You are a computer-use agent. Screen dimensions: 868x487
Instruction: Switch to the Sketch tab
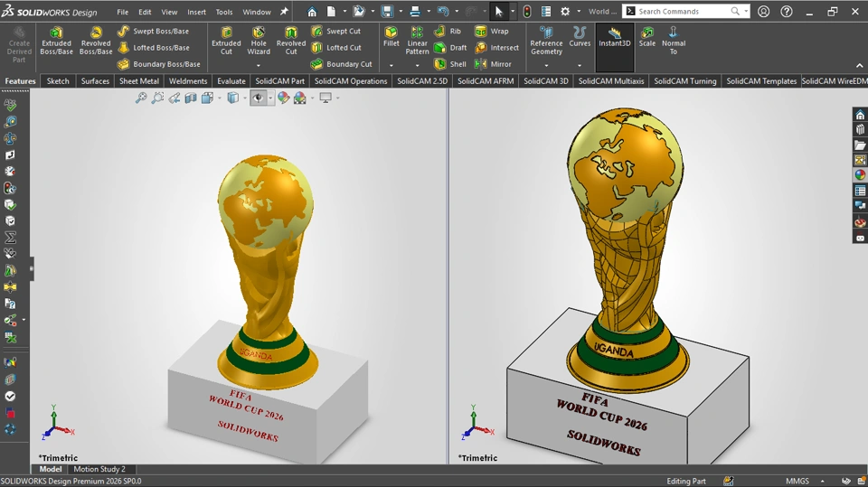(x=58, y=80)
